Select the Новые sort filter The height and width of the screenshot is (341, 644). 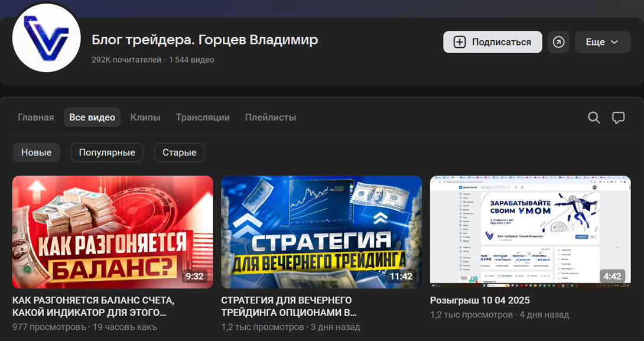pos(37,152)
